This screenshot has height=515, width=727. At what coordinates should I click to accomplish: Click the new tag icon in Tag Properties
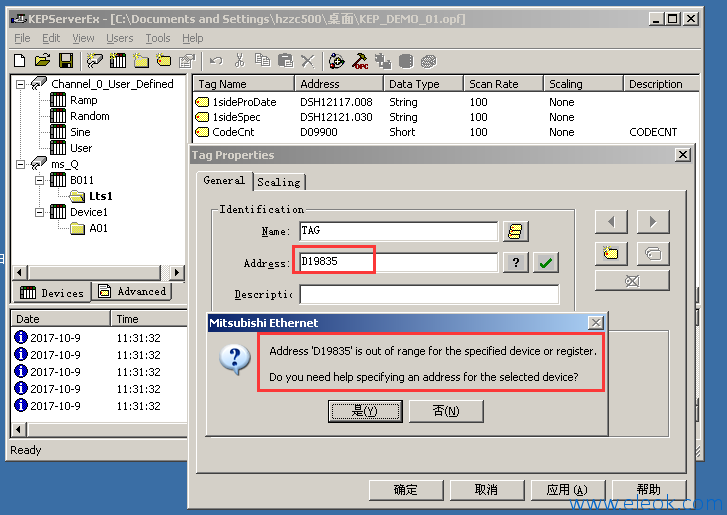[x=611, y=254]
